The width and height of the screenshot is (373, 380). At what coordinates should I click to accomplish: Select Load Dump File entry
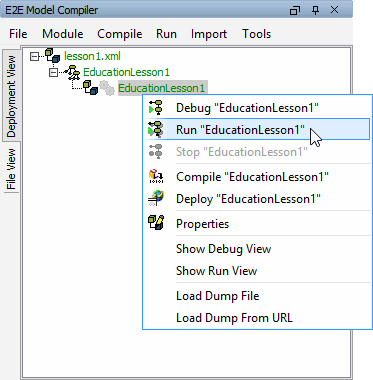(217, 296)
